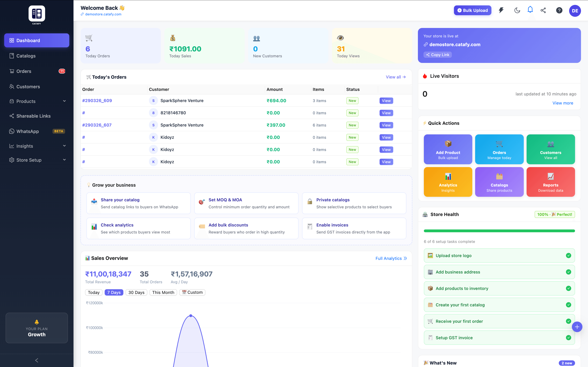Image resolution: width=588 pixels, height=367 pixels.
Task: Toggle the Receive your first order checkmark
Action: 569,321
